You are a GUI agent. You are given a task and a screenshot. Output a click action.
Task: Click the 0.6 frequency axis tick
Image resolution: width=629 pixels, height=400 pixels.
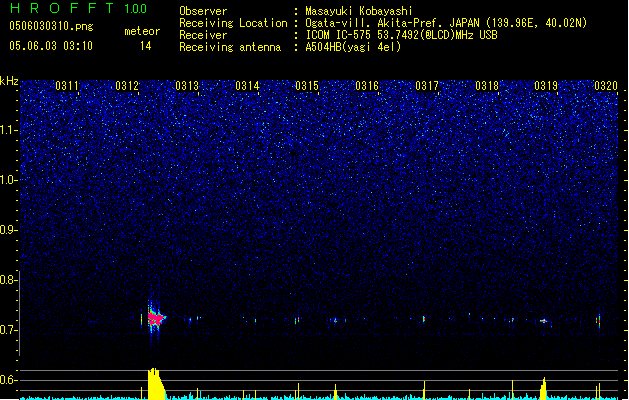(x=9, y=380)
